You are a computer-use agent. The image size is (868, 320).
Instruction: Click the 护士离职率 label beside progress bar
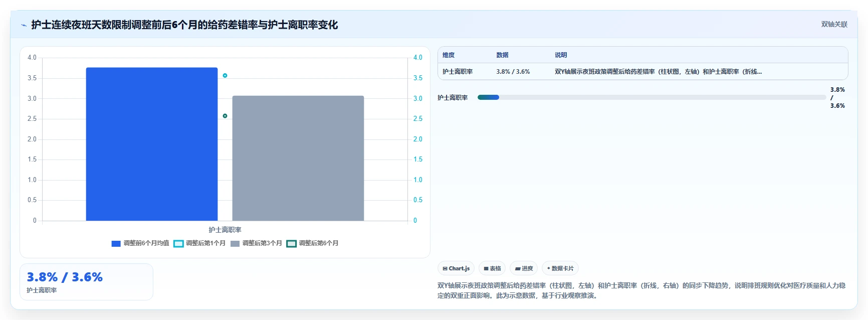pyautogui.click(x=453, y=98)
